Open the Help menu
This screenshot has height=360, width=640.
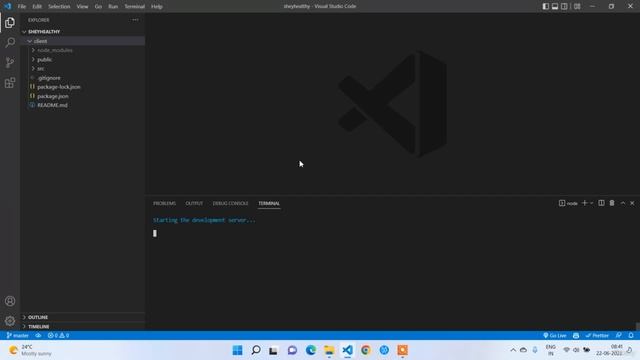coord(157,6)
